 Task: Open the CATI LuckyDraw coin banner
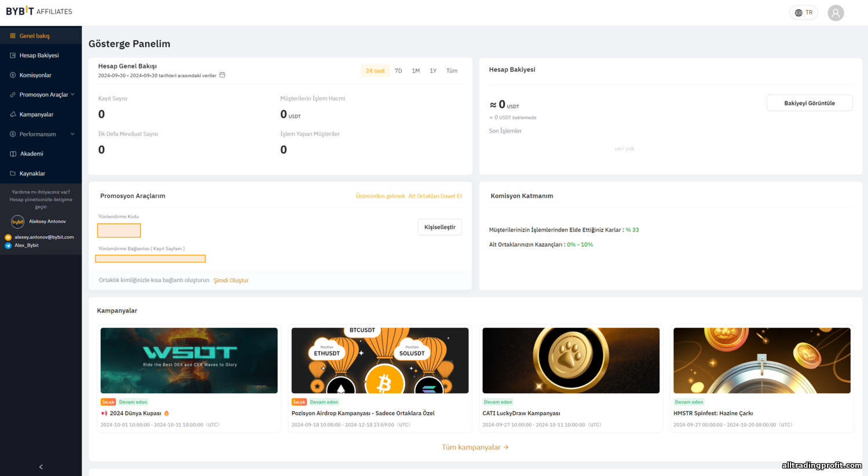[x=571, y=361]
